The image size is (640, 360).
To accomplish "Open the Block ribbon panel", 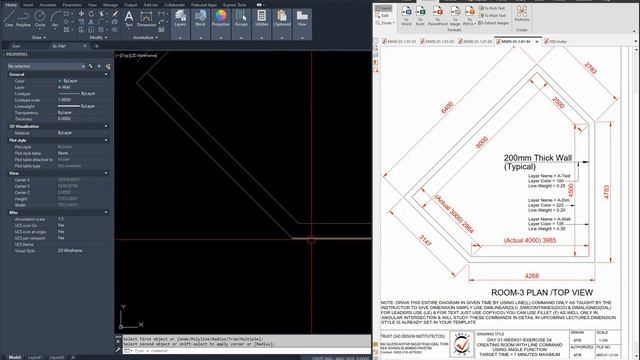I will (x=200, y=24).
